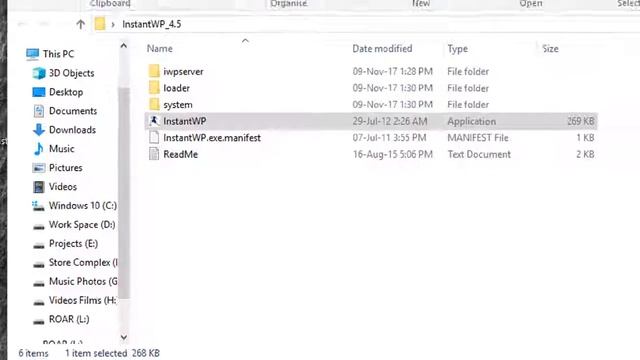The width and height of the screenshot is (640, 360).
Task: Select the iwpserver folder name
Action: [183, 71]
